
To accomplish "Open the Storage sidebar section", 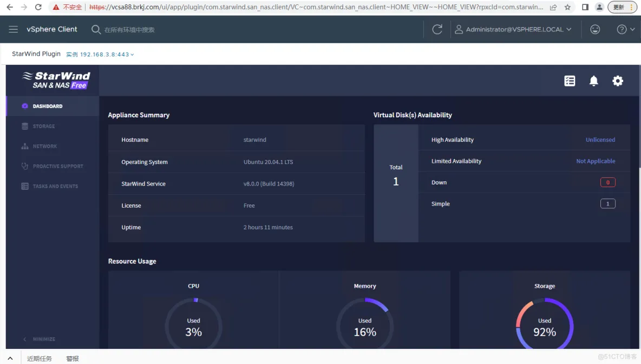I will [x=53, y=126].
